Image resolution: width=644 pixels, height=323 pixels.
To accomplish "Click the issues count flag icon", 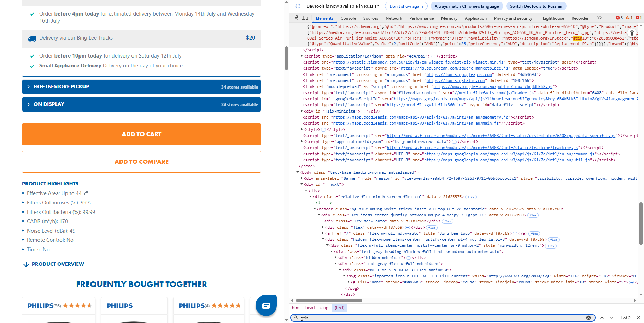I will point(637,18).
